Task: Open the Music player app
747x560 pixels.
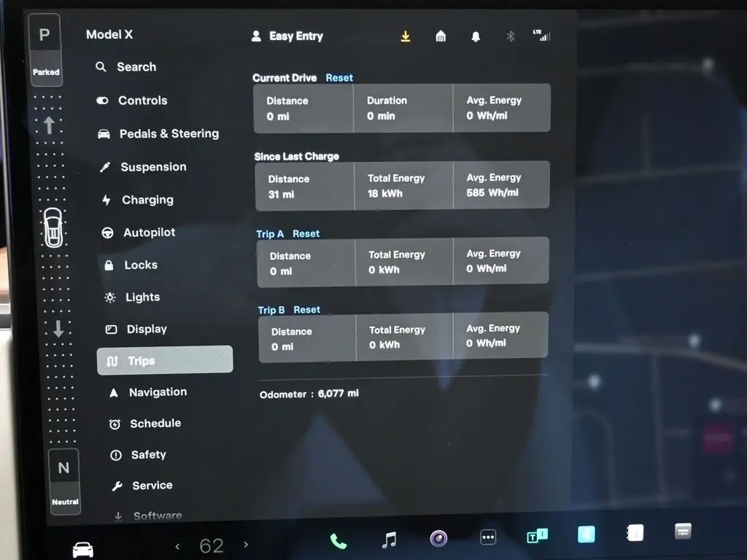Action: [389, 540]
